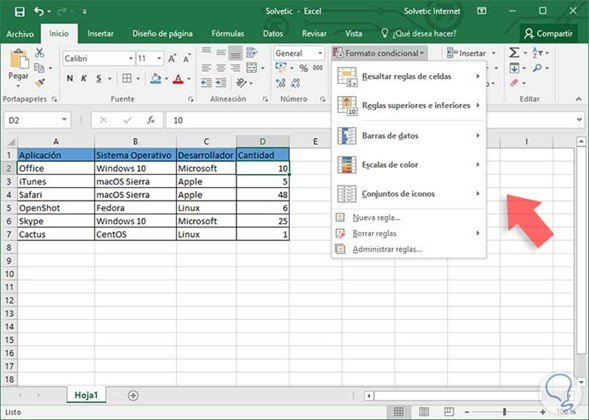589x420 pixels.
Task: Click the accounting number format icon
Action: [281, 68]
